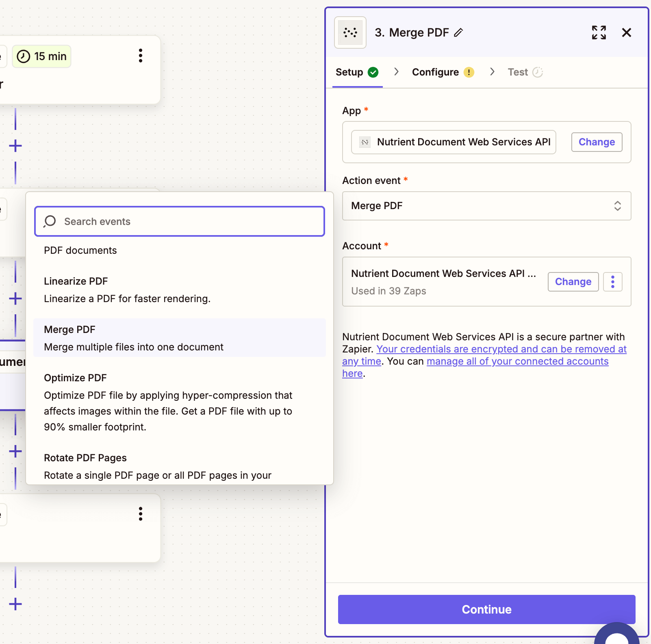Change the Nutrient account
Screen dimensions: 651x644
[x=573, y=281]
